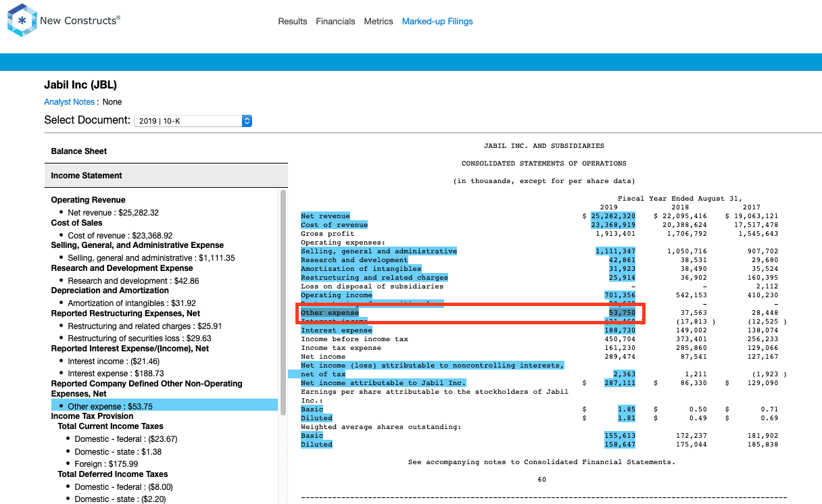Select the 'Interest income : ($21.46)' entry
The width and height of the screenshot is (822, 504).
114,361
